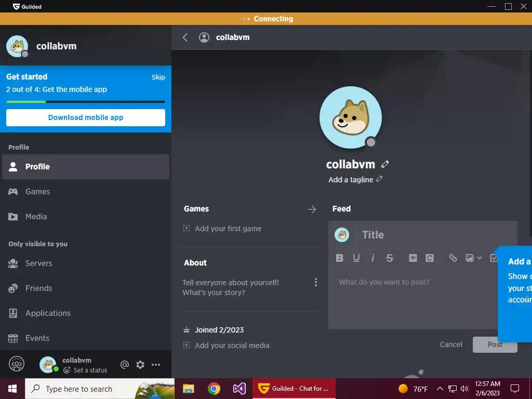Open mentions with the @ icon
532x399 pixels.
pos(125,365)
